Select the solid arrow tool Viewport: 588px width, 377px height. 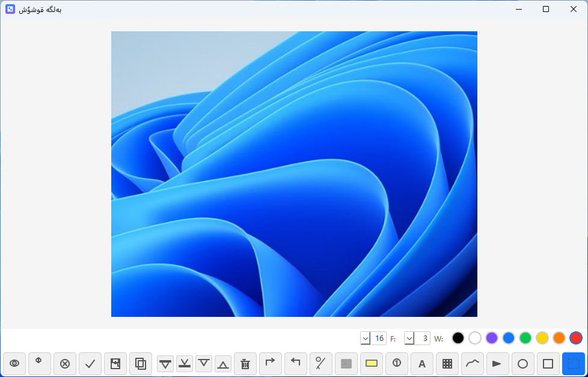498,364
